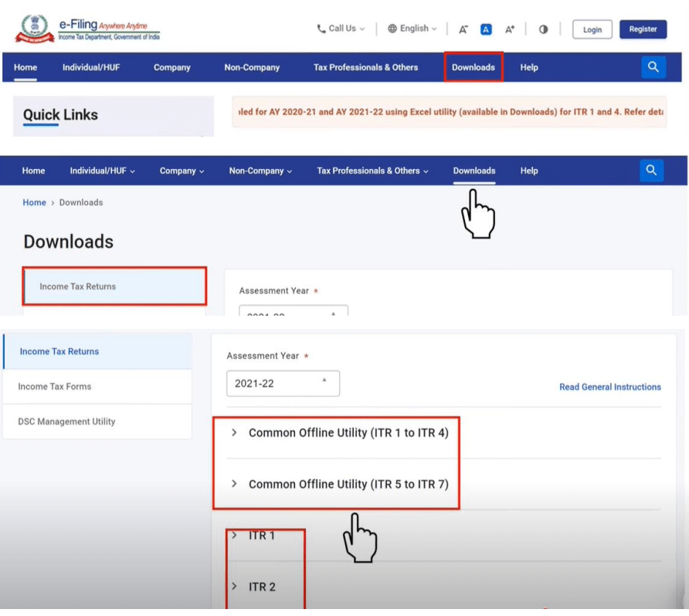
Task: Increase font size with the A+ icon
Action: 510,29
